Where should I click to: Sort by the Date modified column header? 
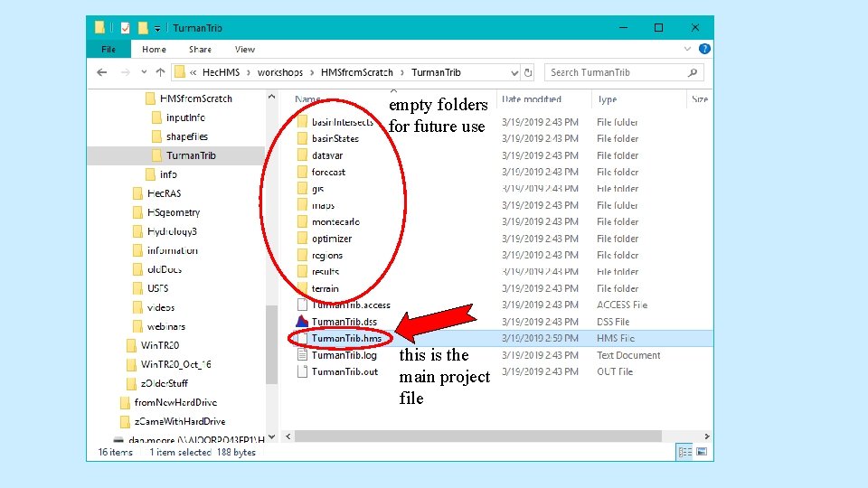pos(531,99)
